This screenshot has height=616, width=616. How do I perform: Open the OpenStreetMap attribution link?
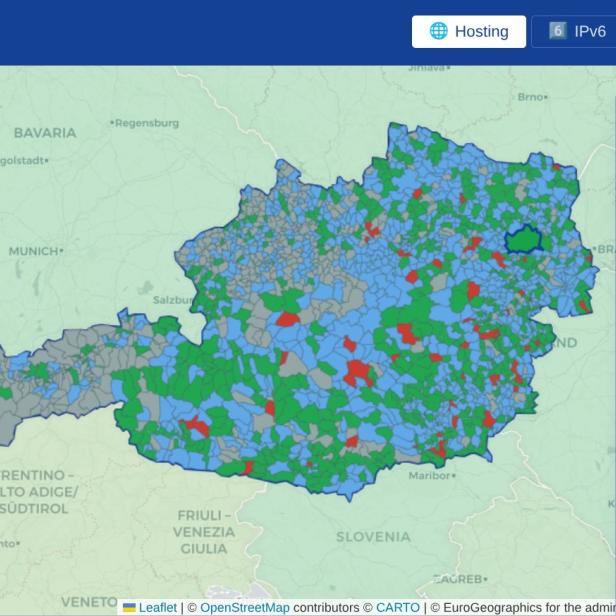(245, 607)
